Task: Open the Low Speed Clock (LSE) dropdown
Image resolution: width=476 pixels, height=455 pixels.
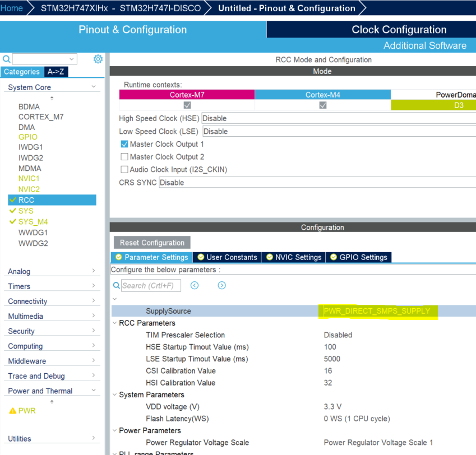Action: click(339, 131)
